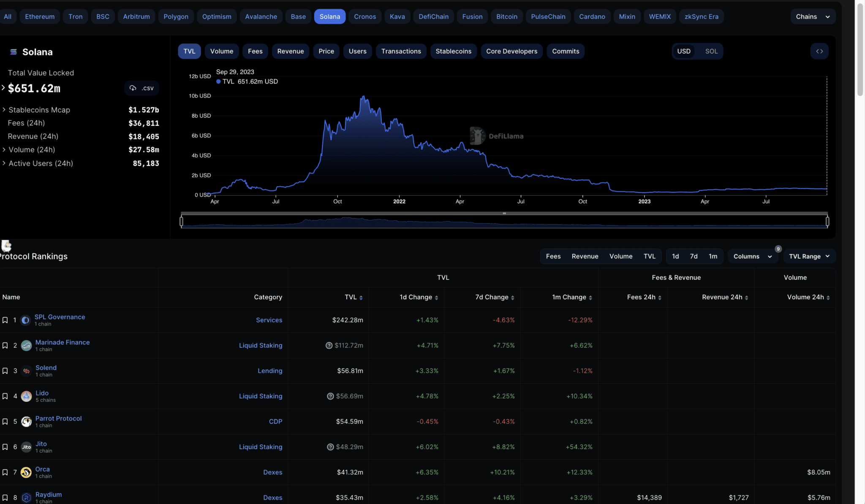Click the embed code icon button

819,51
